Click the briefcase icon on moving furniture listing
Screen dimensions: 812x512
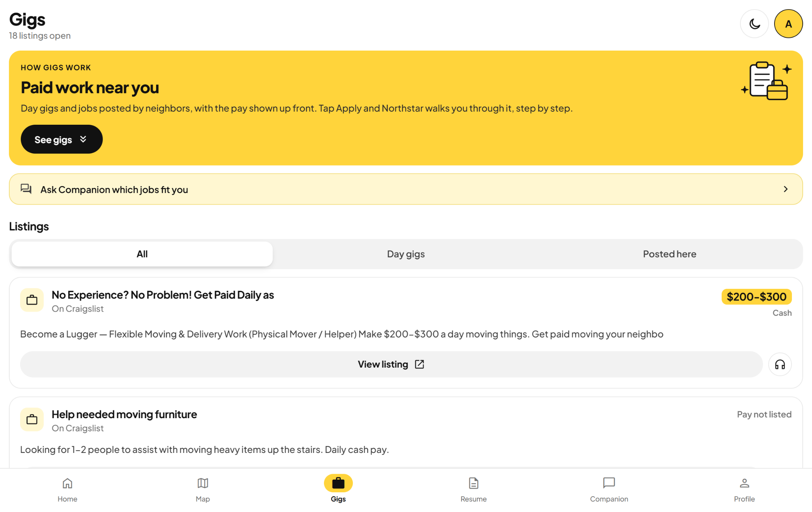[x=32, y=419]
